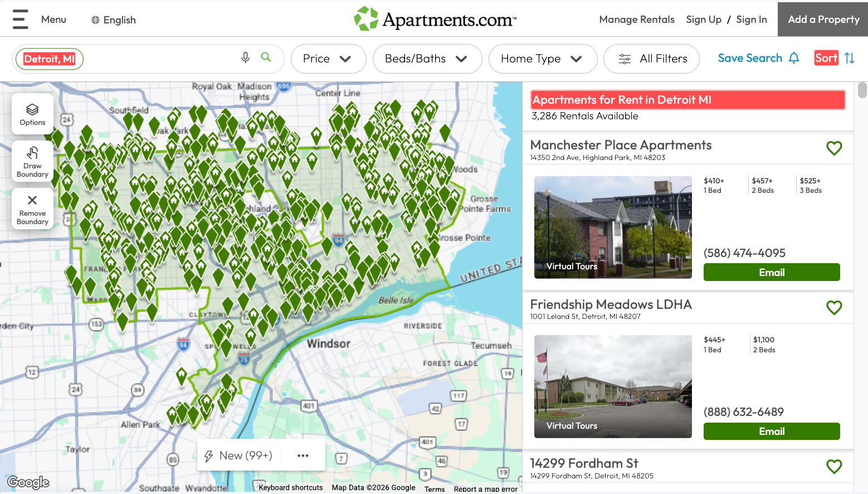868x494 pixels.
Task: Email Friendship Meadows LDHA
Action: tap(772, 431)
